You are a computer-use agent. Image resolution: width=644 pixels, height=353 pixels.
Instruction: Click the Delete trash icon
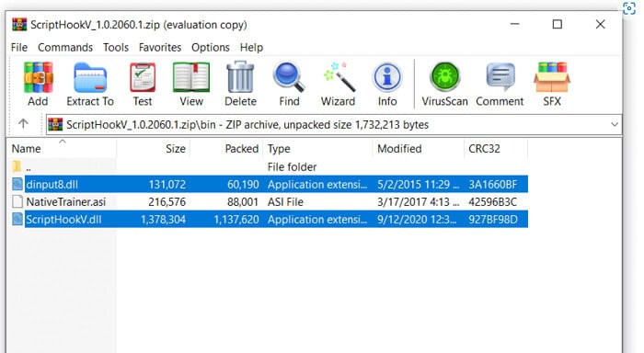click(x=240, y=76)
